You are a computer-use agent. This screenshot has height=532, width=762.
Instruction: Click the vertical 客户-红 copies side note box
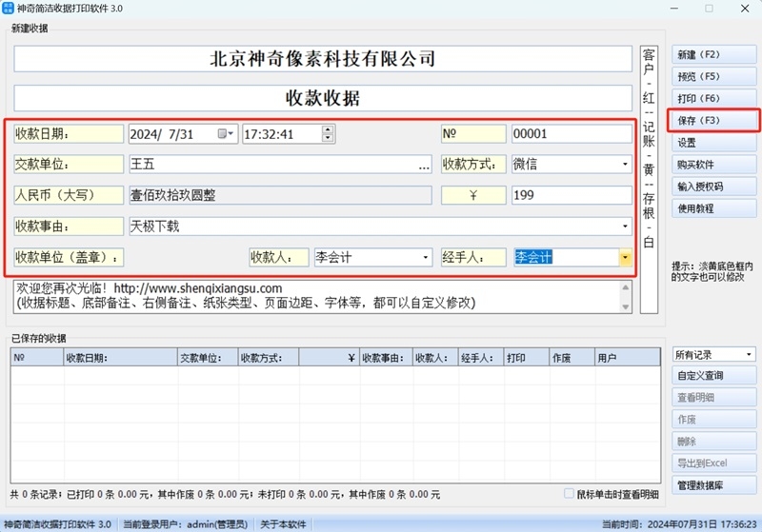pos(649,180)
